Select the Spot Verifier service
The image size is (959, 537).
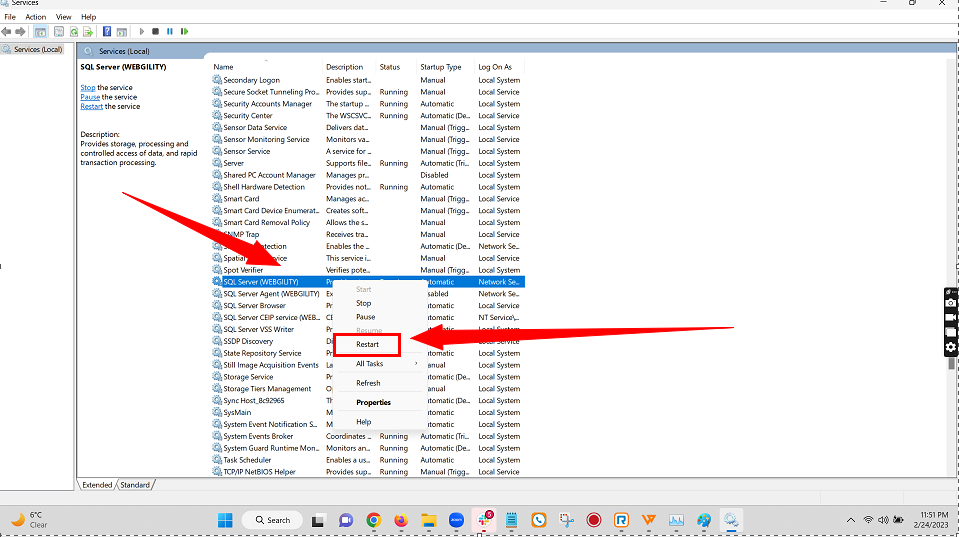368,270
